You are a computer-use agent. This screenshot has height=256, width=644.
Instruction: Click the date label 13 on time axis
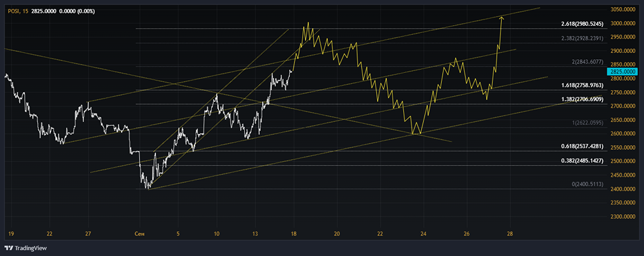(255, 234)
